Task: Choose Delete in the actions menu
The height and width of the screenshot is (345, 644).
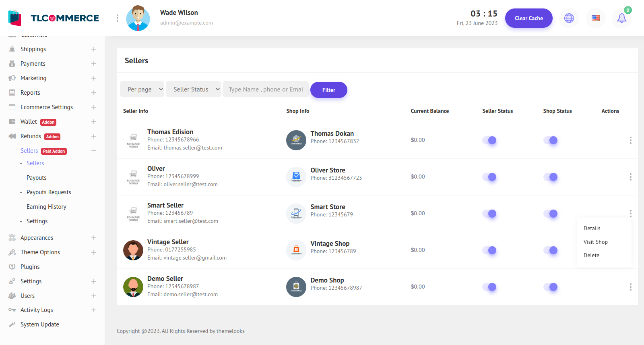Action: pyautogui.click(x=591, y=255)
